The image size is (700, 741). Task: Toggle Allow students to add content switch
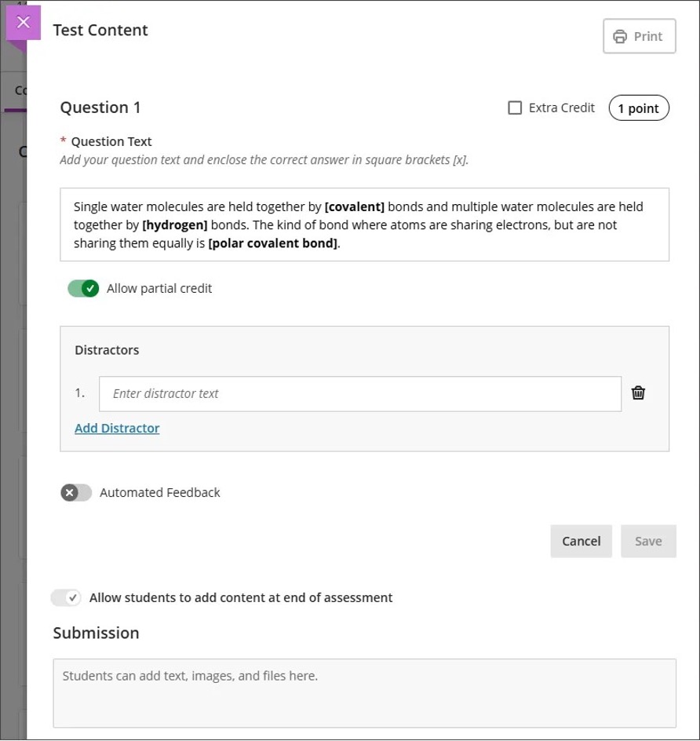66,598
